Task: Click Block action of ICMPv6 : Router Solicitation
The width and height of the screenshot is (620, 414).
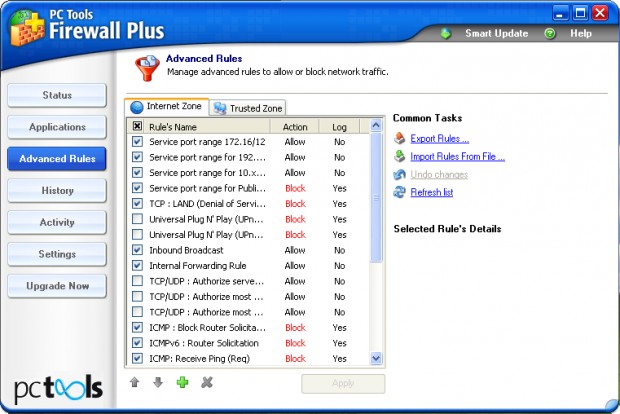Action: 295,343
